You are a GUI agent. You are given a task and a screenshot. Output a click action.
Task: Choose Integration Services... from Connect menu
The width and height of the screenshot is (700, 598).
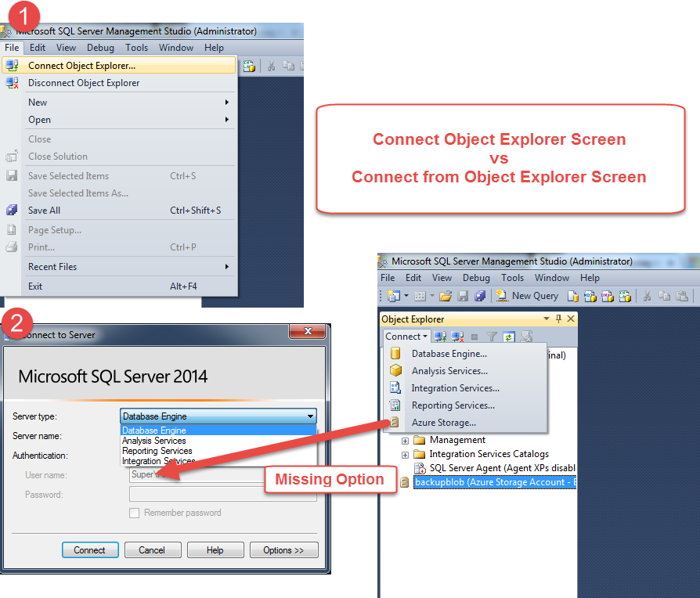point(465,388)
